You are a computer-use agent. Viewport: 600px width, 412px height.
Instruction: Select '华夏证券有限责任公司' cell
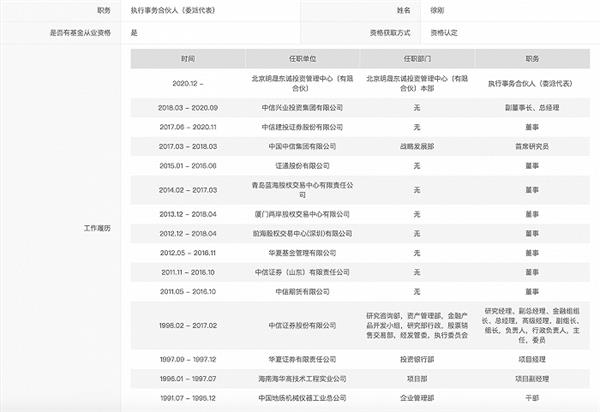tap(302, 360)
